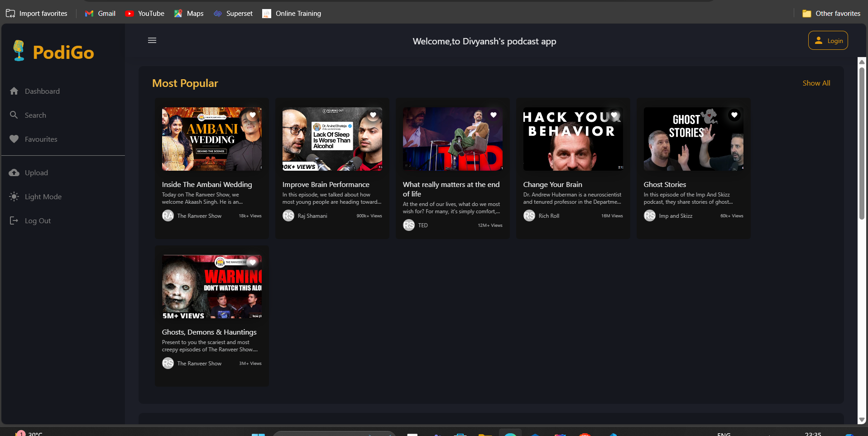Favourite the Ambani Wedding podcast

pyautogui.click(x=253, y=115)
